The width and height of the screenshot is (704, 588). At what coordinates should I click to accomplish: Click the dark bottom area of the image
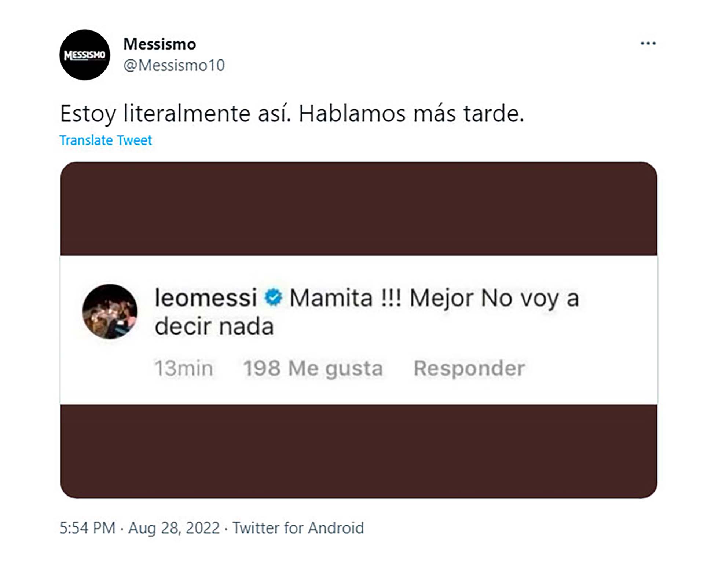359,451
